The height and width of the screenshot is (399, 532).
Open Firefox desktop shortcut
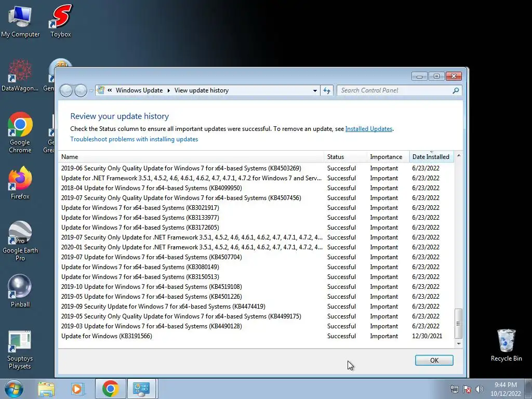(20, 183)
